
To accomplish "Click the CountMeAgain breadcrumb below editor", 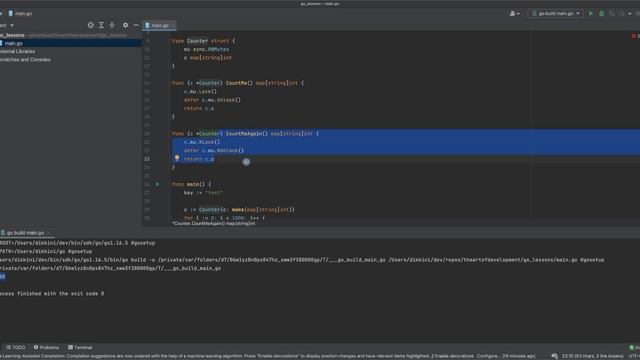I will click(213, 224).
